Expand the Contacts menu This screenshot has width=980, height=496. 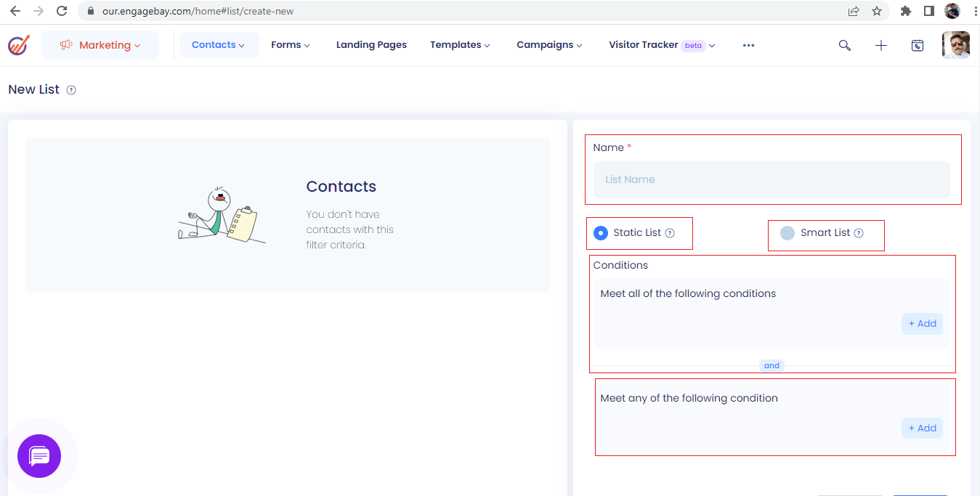click(219, 45)
